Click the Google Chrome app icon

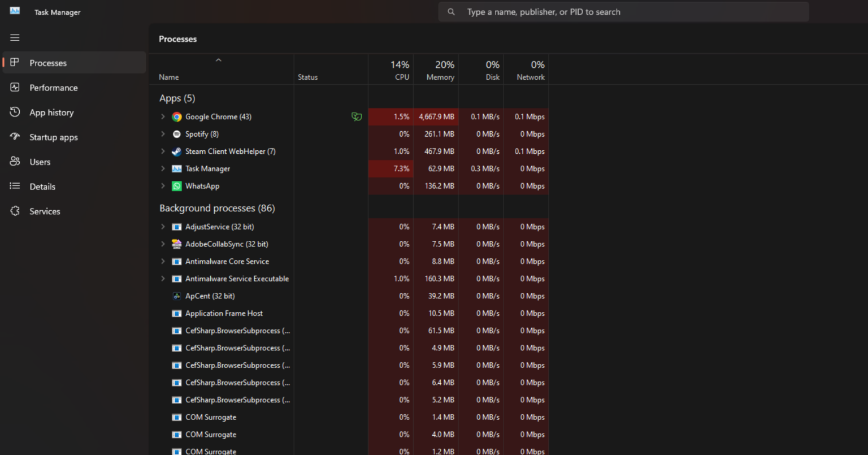[177, 116]
